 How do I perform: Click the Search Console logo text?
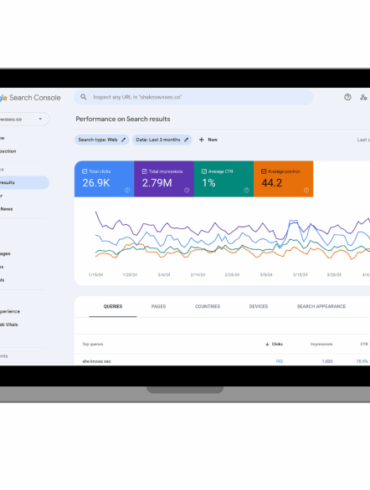(35, 98)
